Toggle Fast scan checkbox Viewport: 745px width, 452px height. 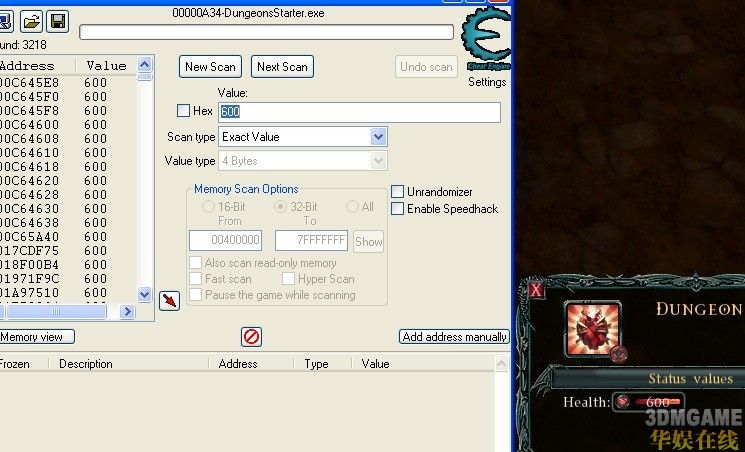(195, 279)
